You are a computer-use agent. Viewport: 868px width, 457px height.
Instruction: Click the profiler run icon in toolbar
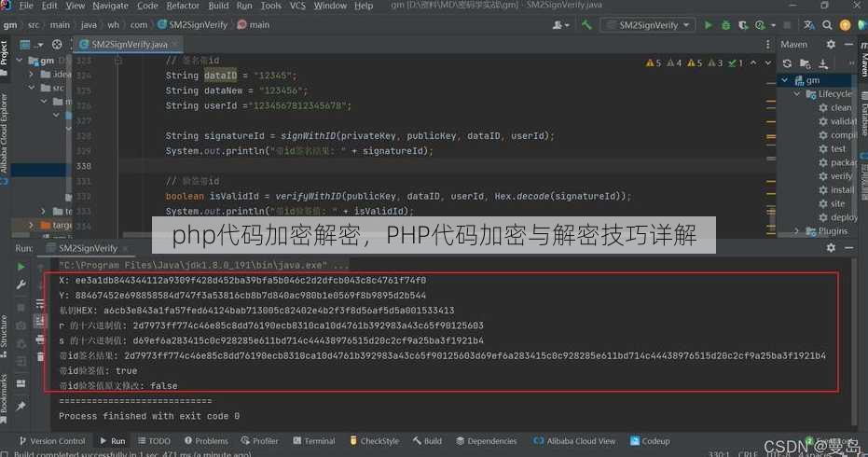(761, 25)
